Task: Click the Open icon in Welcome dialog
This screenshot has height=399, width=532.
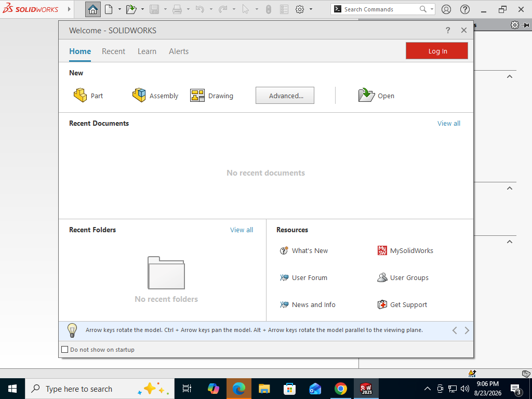Action: 376,96
